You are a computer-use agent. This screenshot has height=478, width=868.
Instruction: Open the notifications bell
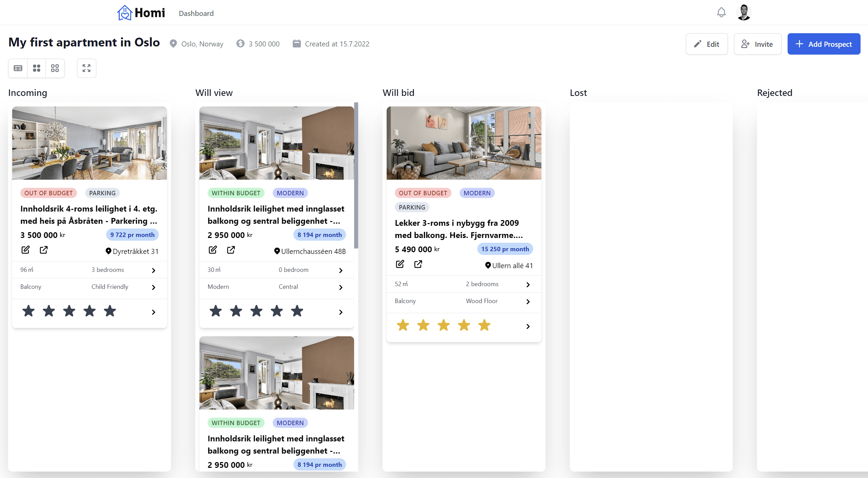pyautogui.click(x=721, y=13)
